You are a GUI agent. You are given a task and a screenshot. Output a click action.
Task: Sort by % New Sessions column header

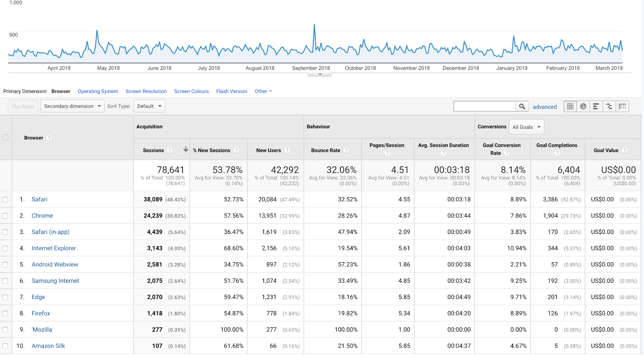click(x=212, y=150)
